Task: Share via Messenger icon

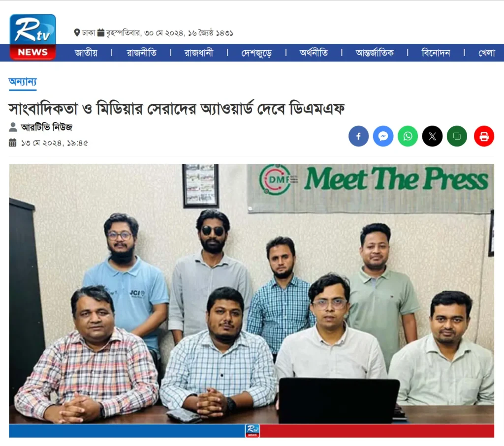Action: [383, 136]
